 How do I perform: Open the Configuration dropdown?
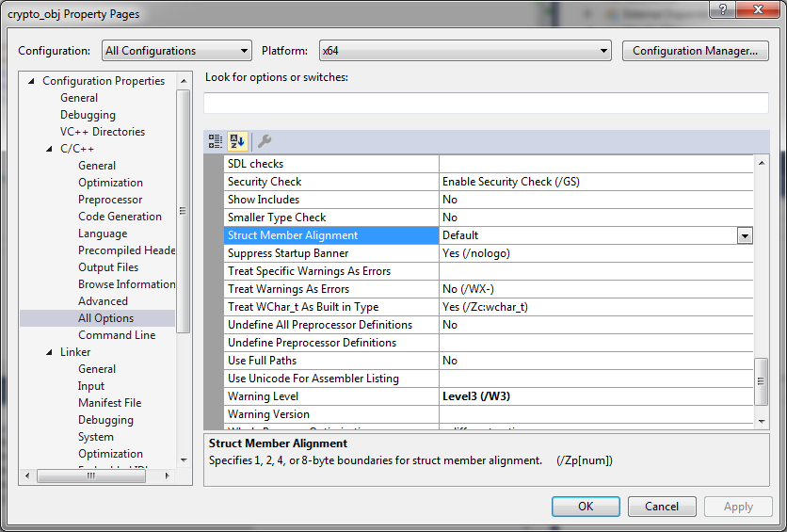coord(176,51)
